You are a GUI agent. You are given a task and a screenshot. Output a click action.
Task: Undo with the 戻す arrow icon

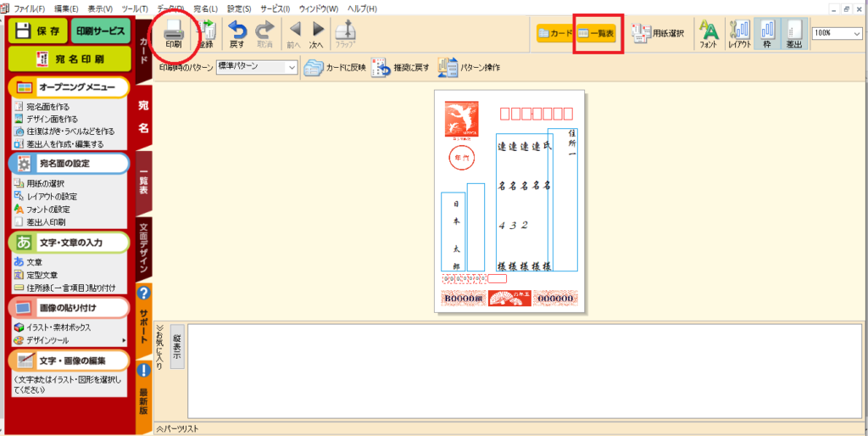238,32
